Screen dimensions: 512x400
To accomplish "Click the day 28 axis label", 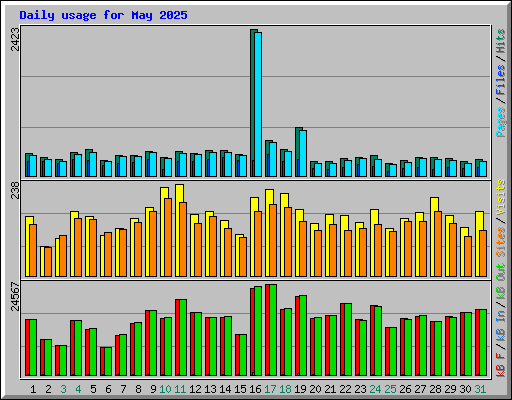I will (435, 389).
